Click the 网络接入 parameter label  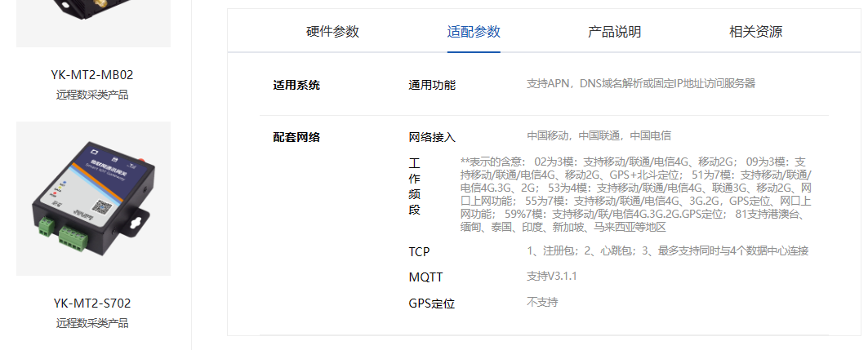pos(432,137)
